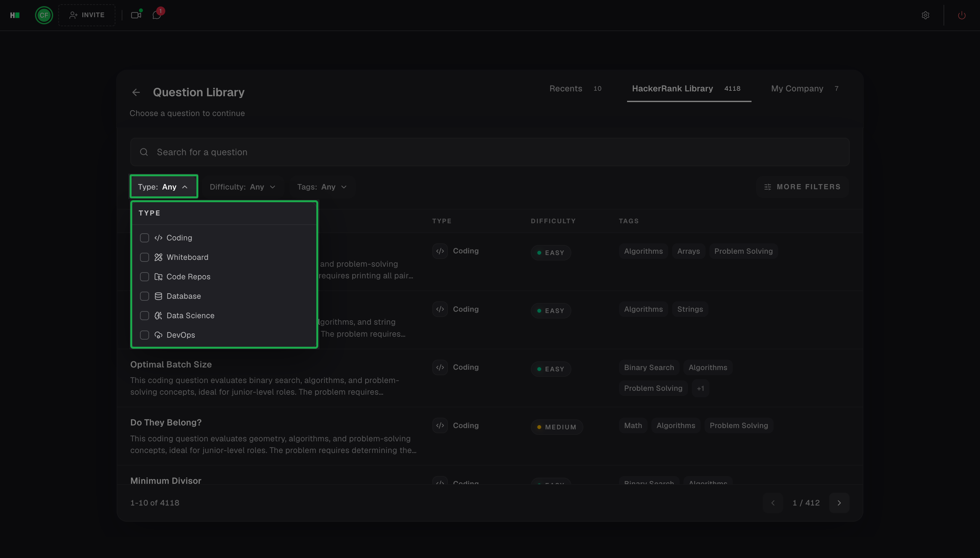Click the +1 more tags chip
The image size is (980, 558).
tap(700, 388)
